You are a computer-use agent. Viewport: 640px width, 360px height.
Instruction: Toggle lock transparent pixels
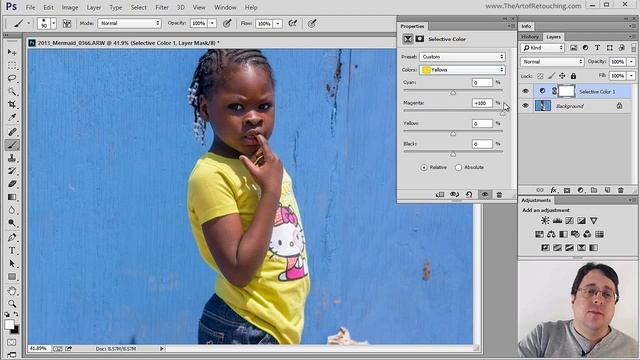point(540,76)
